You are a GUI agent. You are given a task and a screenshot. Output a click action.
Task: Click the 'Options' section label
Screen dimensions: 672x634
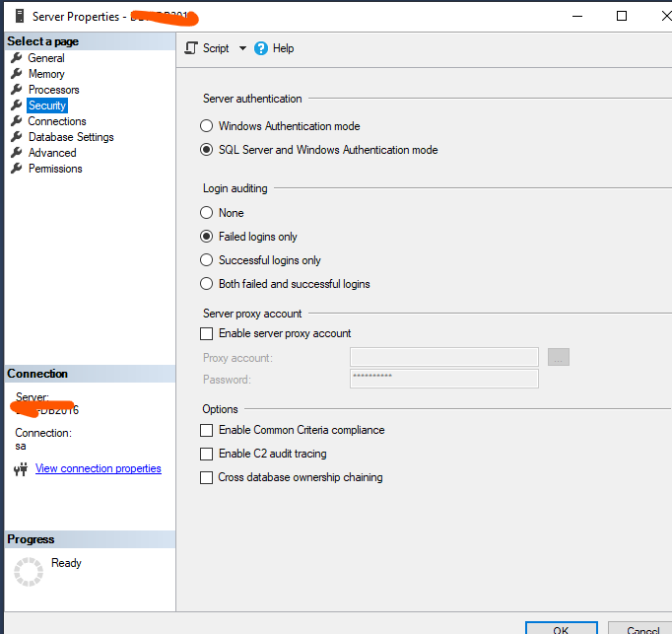pos(221,409)
